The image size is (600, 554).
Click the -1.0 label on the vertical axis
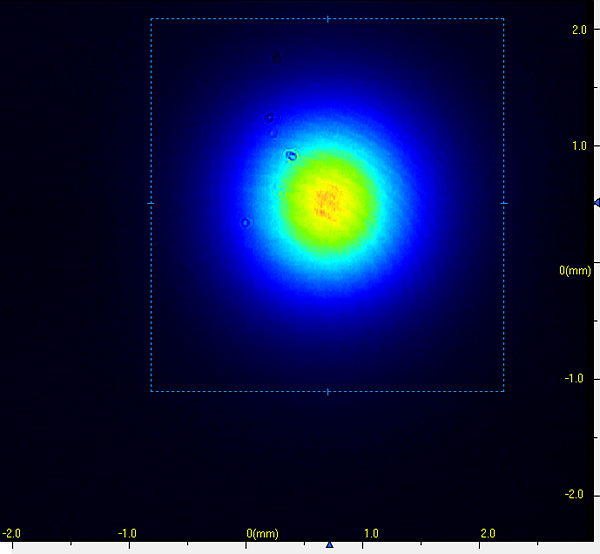pyautogui.click(x=575, y=379)
